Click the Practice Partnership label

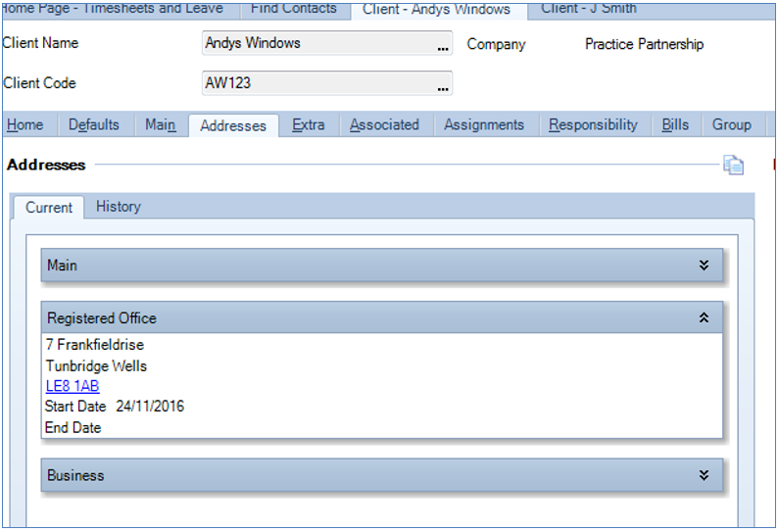(645, 44)
